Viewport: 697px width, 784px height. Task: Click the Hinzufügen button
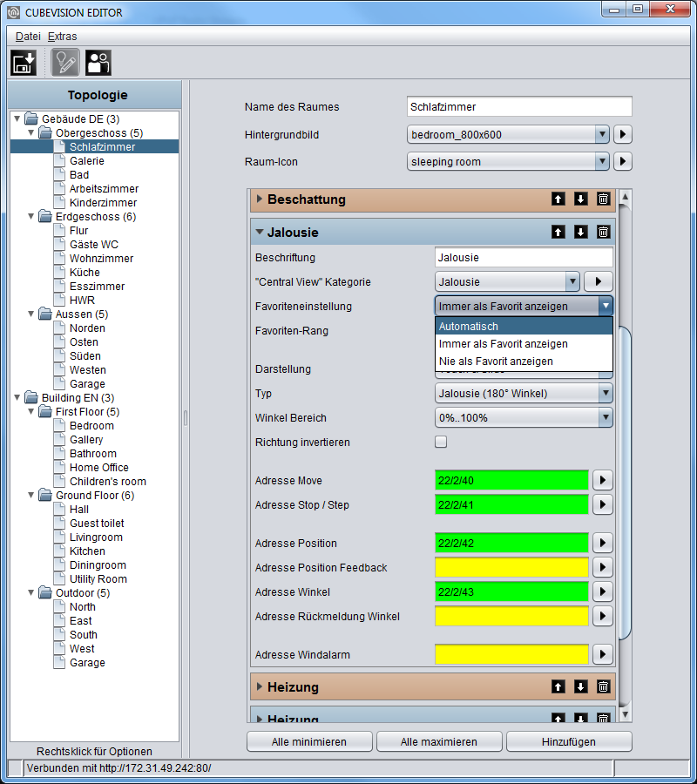click(x=569, y=741)
